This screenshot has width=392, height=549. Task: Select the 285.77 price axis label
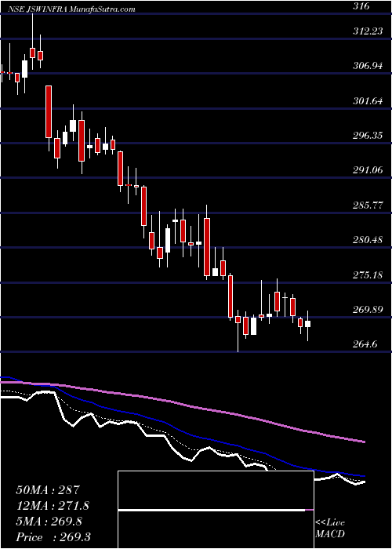(x=368, y=205)
